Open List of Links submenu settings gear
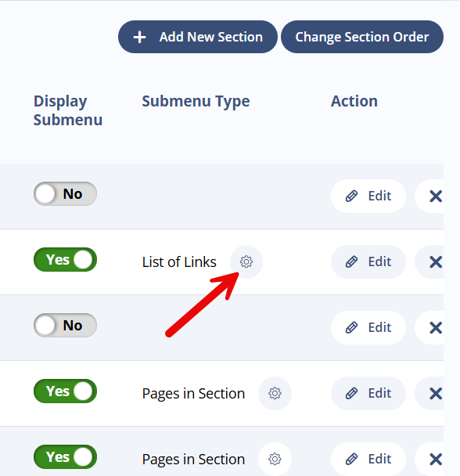This screenshot has height=476, width=460. 246,261
